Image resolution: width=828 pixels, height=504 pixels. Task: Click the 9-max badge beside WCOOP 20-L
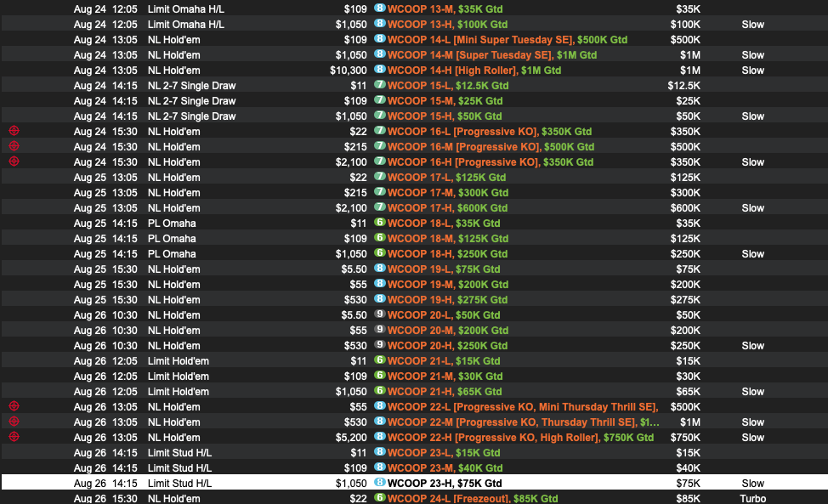(380, 314)
